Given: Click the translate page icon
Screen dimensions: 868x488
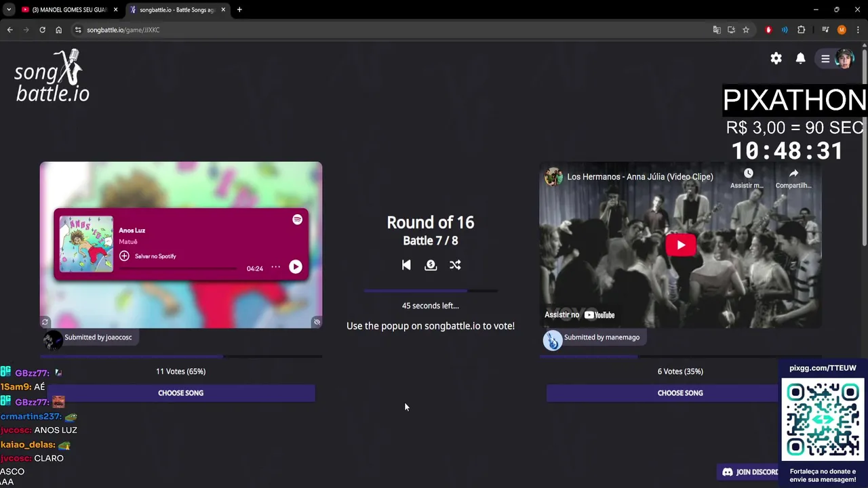Looking at the screenshot, I should click(x=717, y=30).
